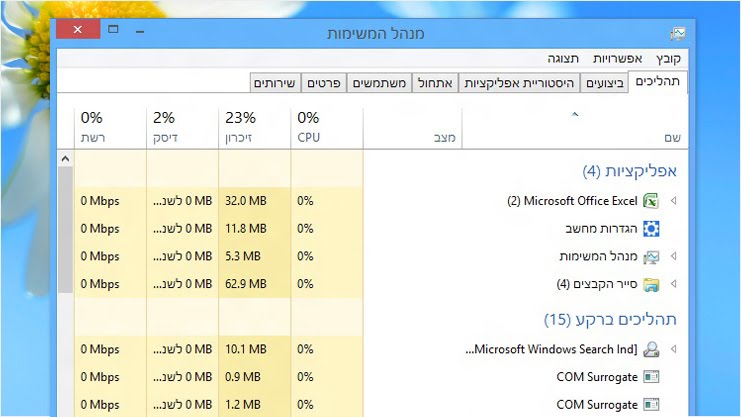The height and width of the screenshot is (417, 741).
Task: Click the 0.9 MB memory cell
Action: 255,377
